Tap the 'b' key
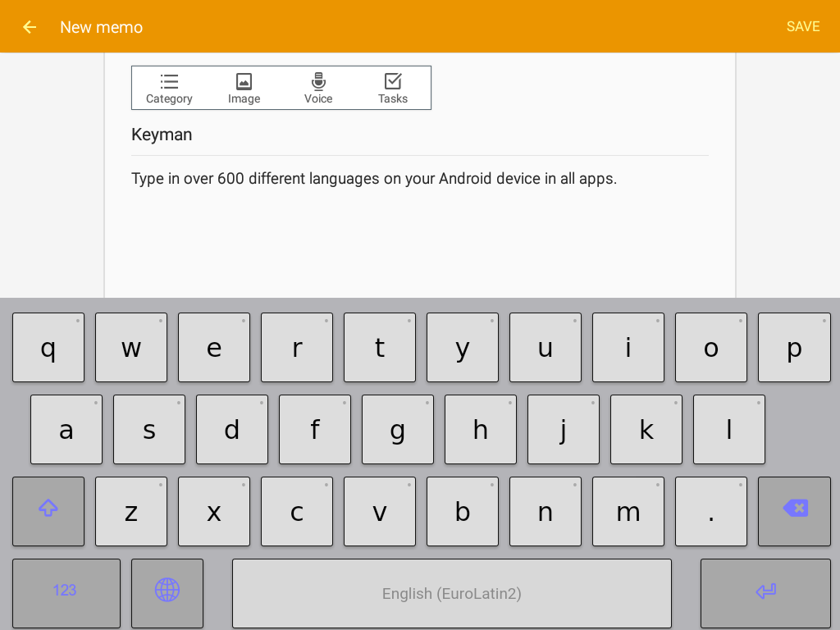This screenshot has width=840, height=630. [463, 511]
